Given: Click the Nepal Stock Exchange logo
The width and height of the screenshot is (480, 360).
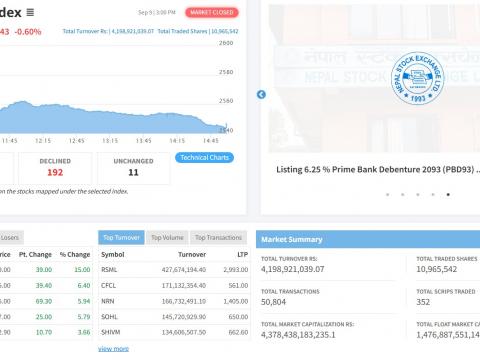Looking at the screenshot, I should (x=418, y=78).
